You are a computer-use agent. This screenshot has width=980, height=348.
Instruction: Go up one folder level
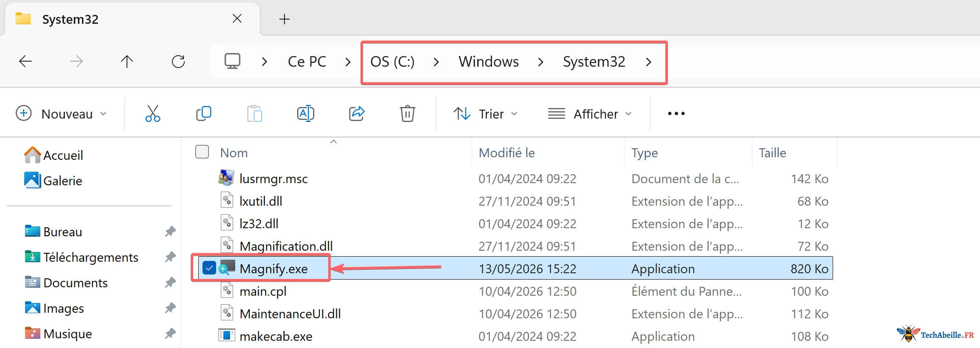127,62
